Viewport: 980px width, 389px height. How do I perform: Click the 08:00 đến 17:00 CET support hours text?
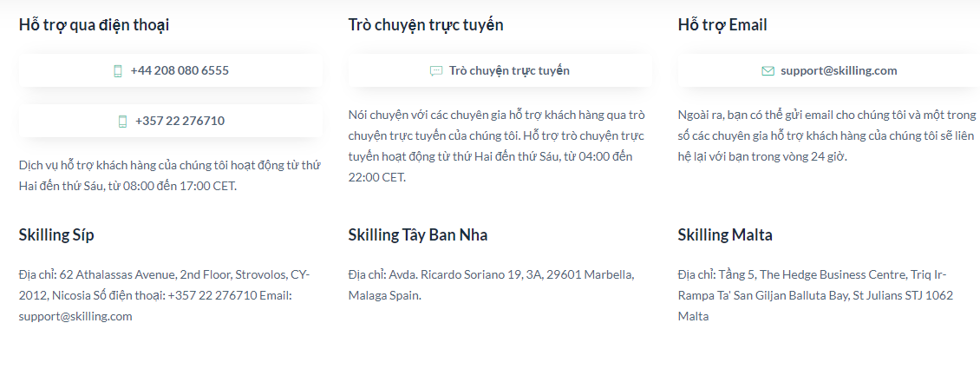pos(170,175)
